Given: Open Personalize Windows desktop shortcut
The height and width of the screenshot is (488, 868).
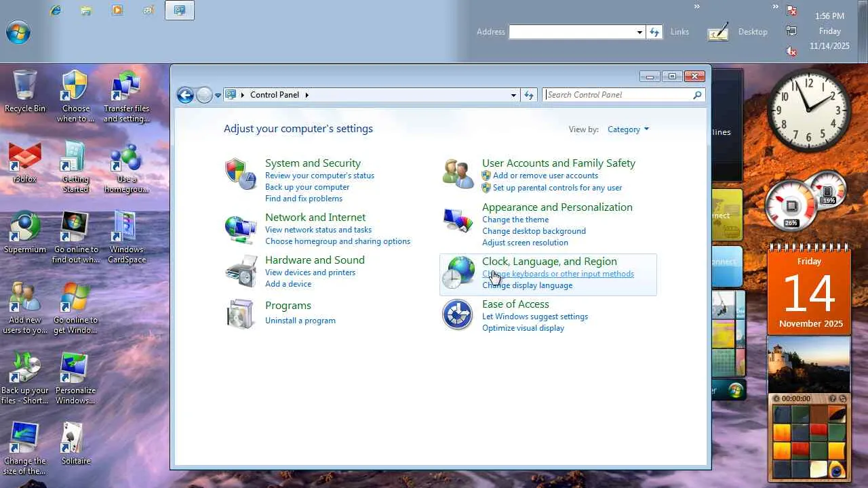Looking at the screenshot, I should click(76, 379).
